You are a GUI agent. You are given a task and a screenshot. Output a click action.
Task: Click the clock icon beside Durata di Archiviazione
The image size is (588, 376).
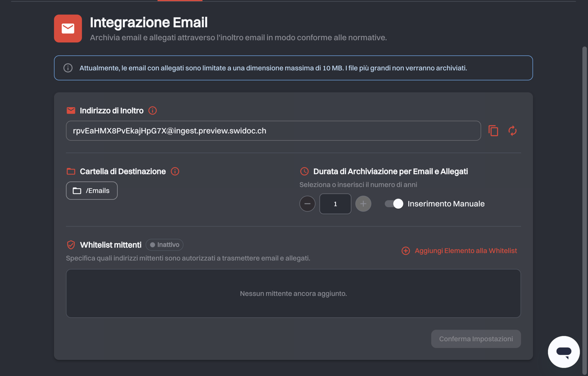(304, 171)
